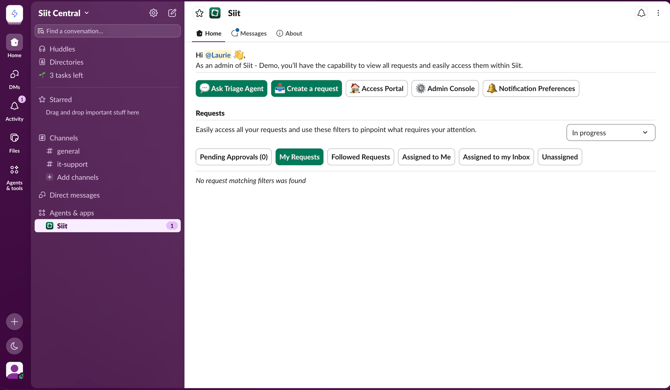Viewport: 670px width, 390px height.
Task: Click the Requests heading text
Action: tap(210, 113)
